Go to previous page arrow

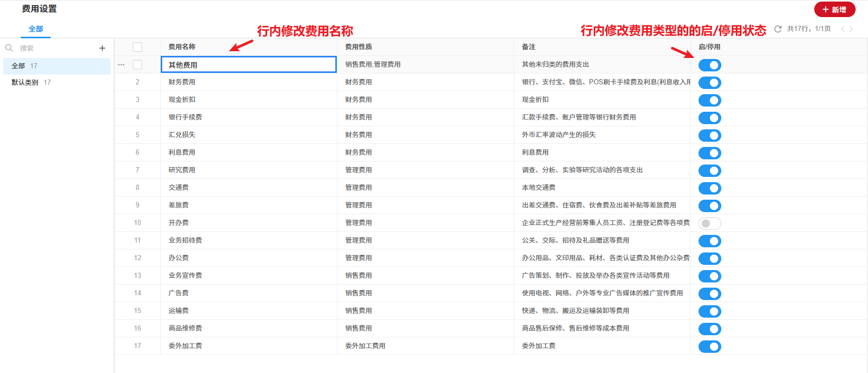click(843, 29)
